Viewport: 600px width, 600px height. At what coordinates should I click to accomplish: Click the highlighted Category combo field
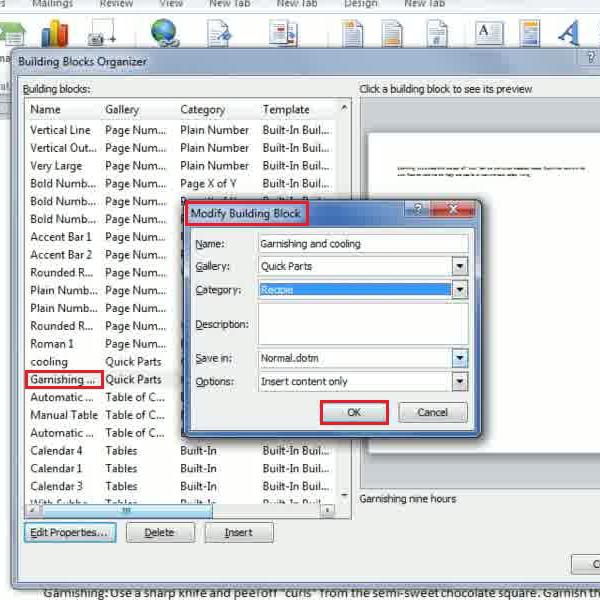tap(355, 290)
